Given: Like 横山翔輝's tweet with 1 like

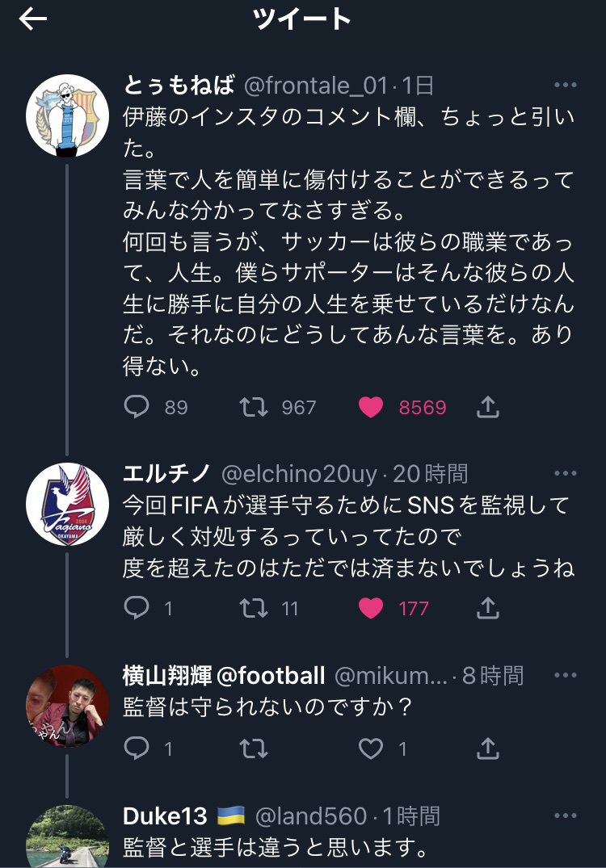Looking at the screenshot, I should (371, 749).
